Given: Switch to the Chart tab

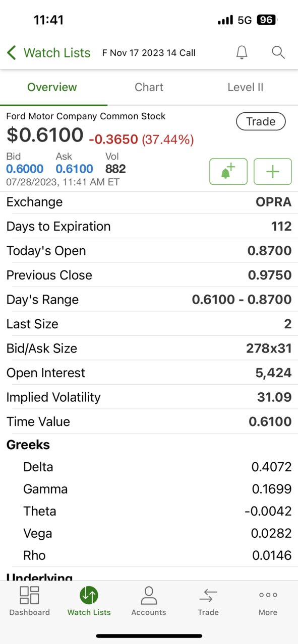Looking at the screenshot, I should (149, 87).
